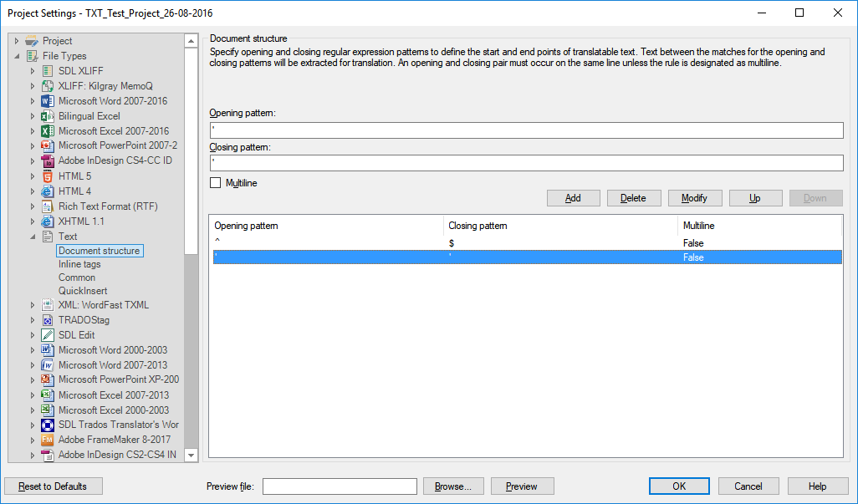Click the Add button
The width and height of the screenshot is (858, 504).
point(574,198)
